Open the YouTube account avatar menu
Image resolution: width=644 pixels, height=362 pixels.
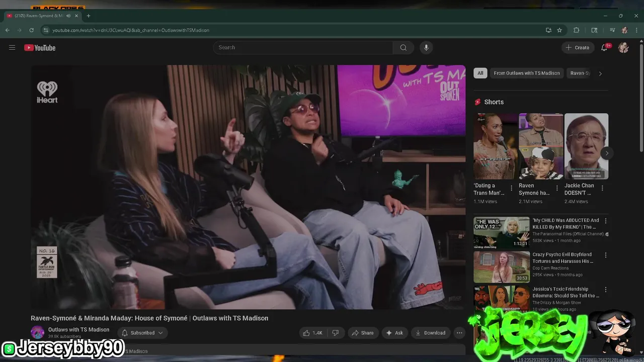[623, 48]
